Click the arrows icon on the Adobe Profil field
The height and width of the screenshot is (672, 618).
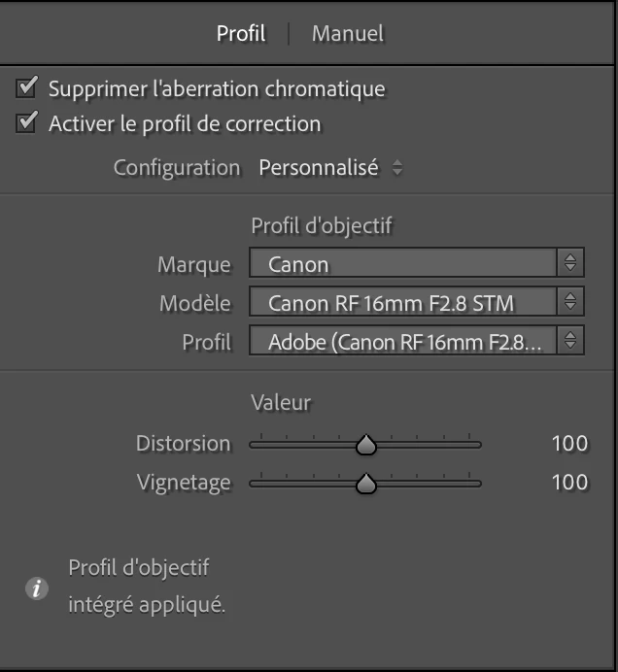[570, 341]
